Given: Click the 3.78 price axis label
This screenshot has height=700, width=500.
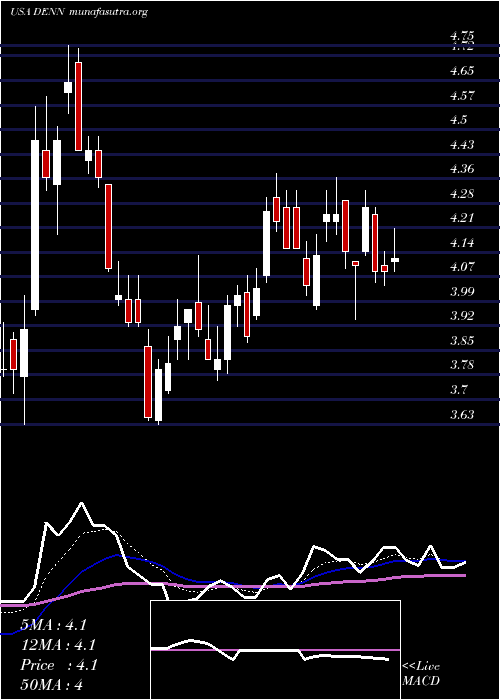Looking at the screenshot, I should (462, 365).
